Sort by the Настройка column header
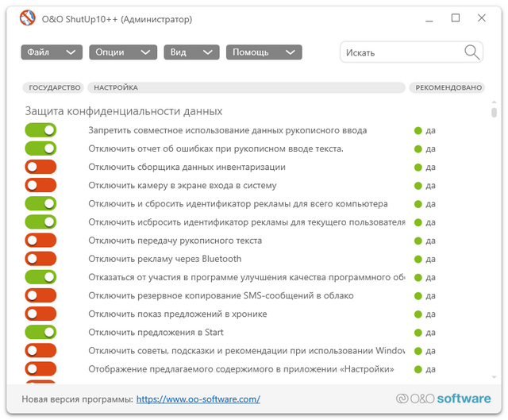508x420 pixels. click(116, 87)
